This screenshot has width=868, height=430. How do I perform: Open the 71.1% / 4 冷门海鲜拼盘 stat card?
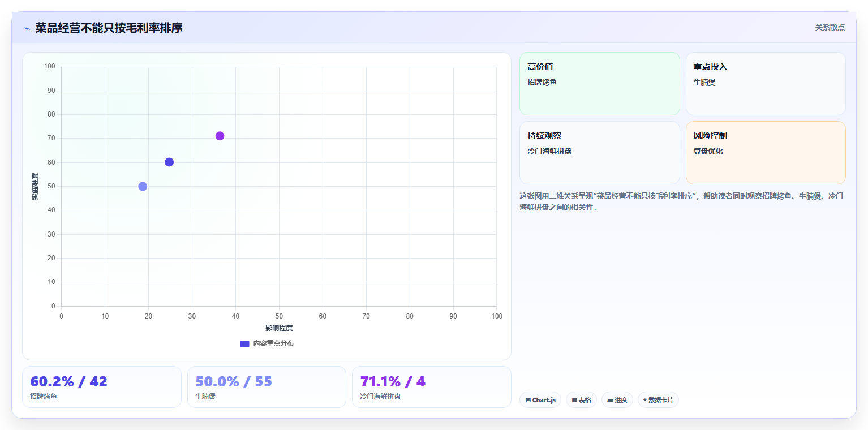coord(432,387)
